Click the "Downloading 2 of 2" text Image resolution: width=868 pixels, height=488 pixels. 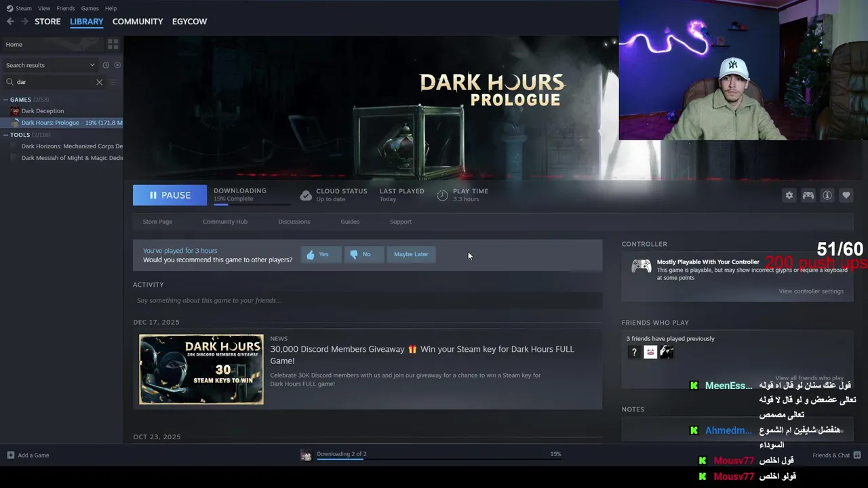342,454
